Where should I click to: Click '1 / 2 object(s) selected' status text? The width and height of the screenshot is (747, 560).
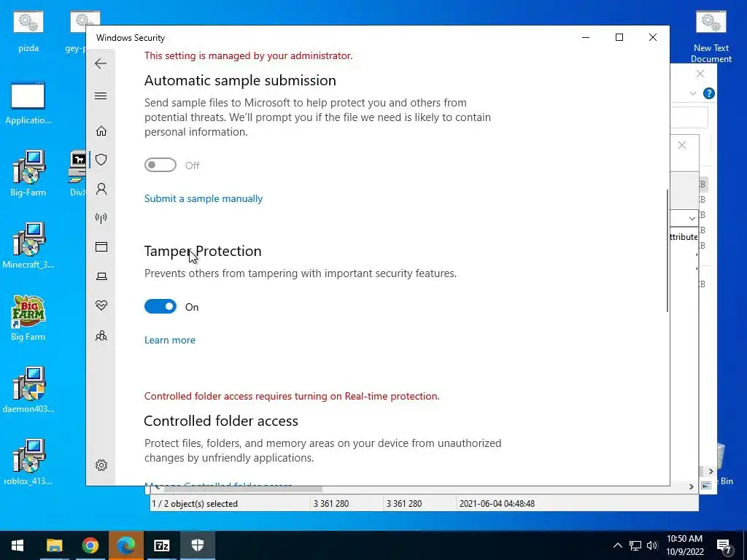(194, 503)
